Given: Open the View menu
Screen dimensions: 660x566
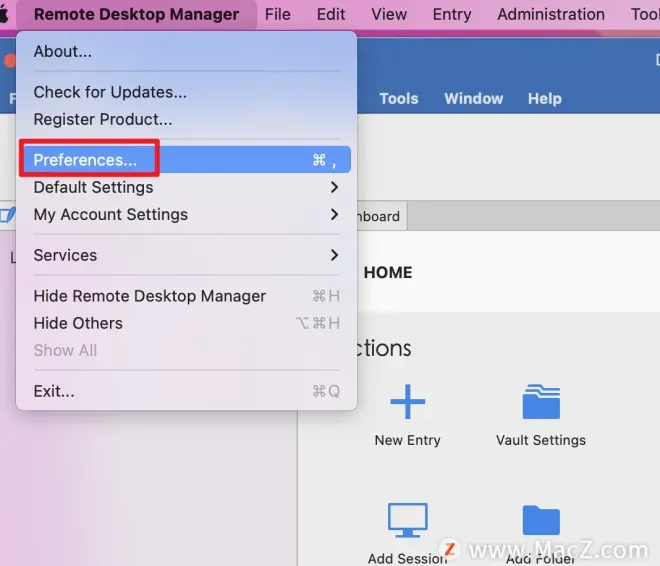Looking at the screenshot, I should [389, 14].
